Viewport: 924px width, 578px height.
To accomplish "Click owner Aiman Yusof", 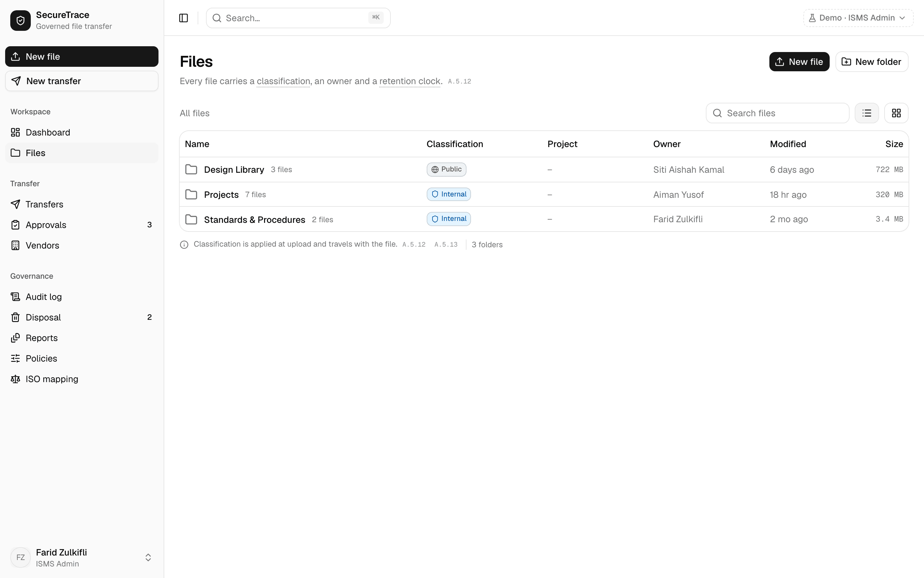I will click(x=678, y=195).
